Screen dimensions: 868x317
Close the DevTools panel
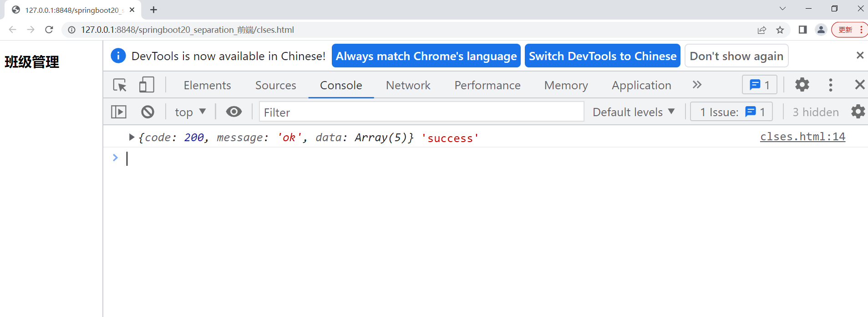[859, 85]
